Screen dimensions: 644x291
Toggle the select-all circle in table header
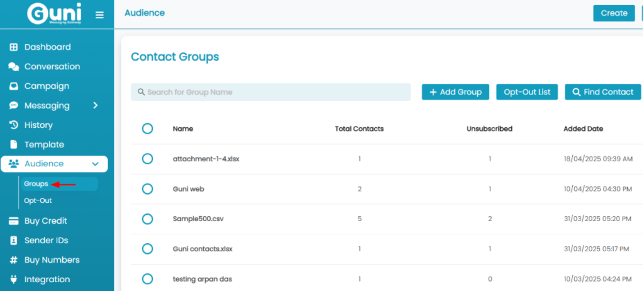point(147,129)
